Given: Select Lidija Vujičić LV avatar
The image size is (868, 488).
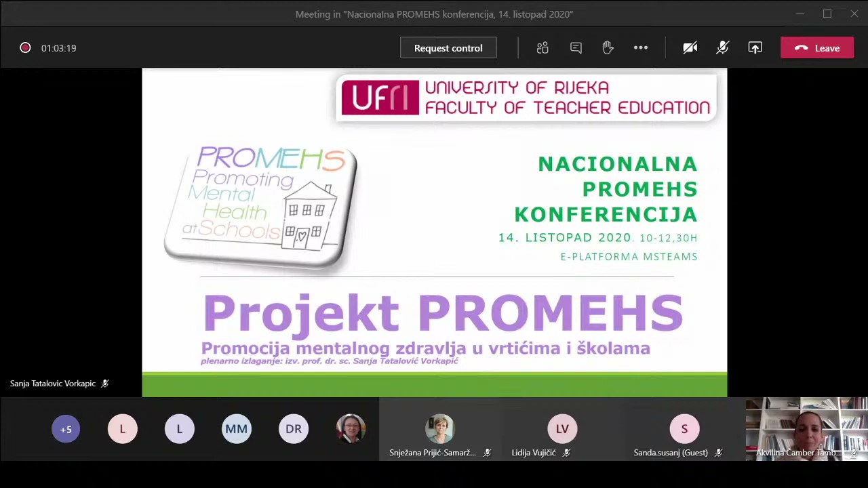Looking at the screenshot, I should [x=562, y=429].
